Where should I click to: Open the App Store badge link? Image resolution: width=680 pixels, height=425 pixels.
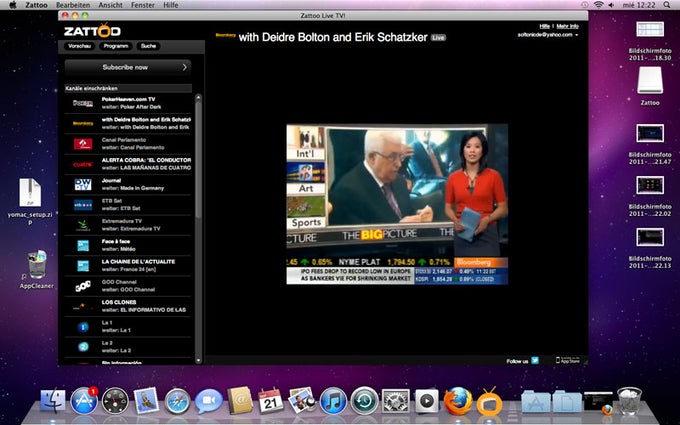(x=568, y=360)
